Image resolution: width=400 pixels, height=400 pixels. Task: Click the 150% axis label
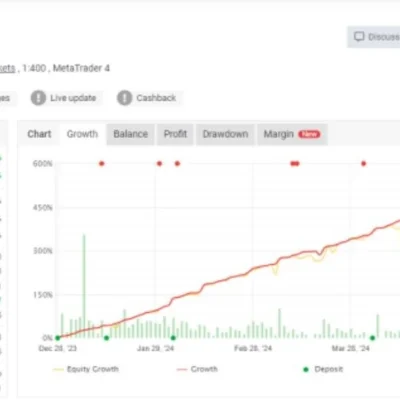tap(42, 295)
